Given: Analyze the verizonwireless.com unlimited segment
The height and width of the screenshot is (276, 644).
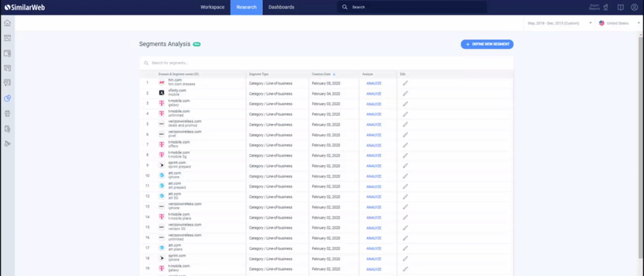Looking at the screenshot, I should coord(374,238).
